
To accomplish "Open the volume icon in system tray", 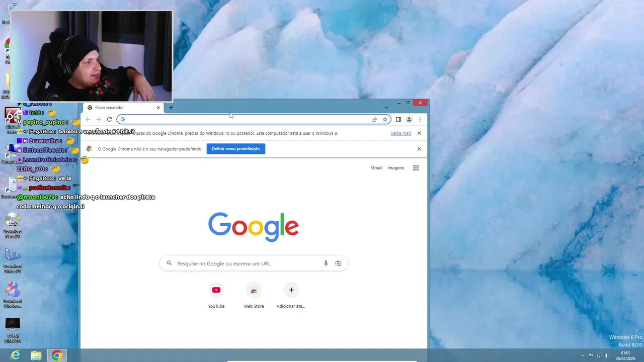I will (607, 355).
